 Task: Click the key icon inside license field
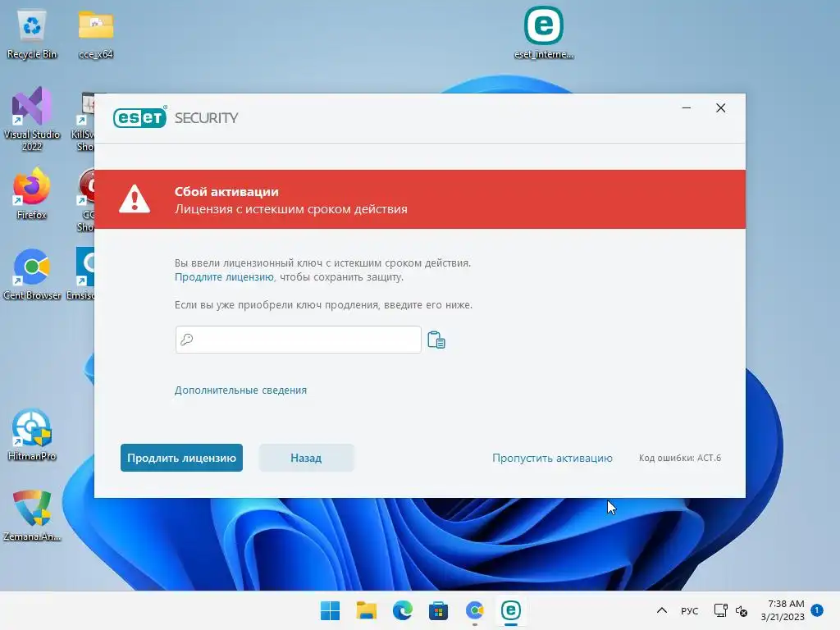[186, 339]
